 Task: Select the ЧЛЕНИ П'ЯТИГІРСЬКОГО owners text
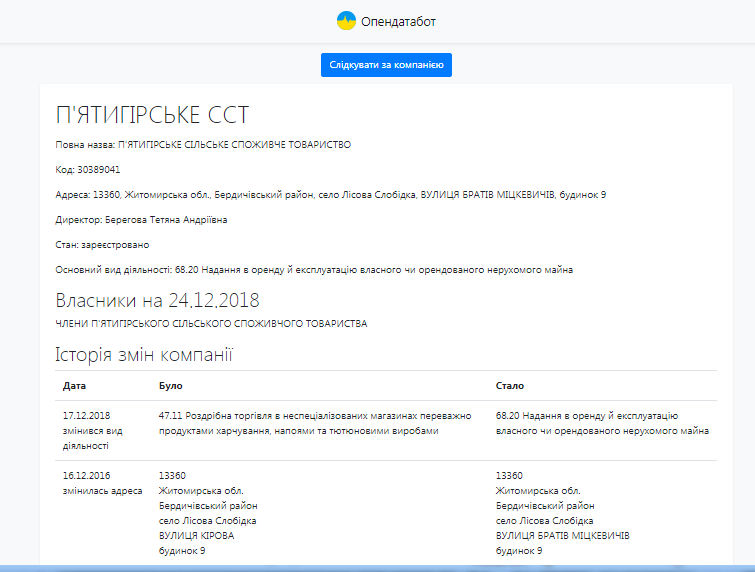point(211,324)
